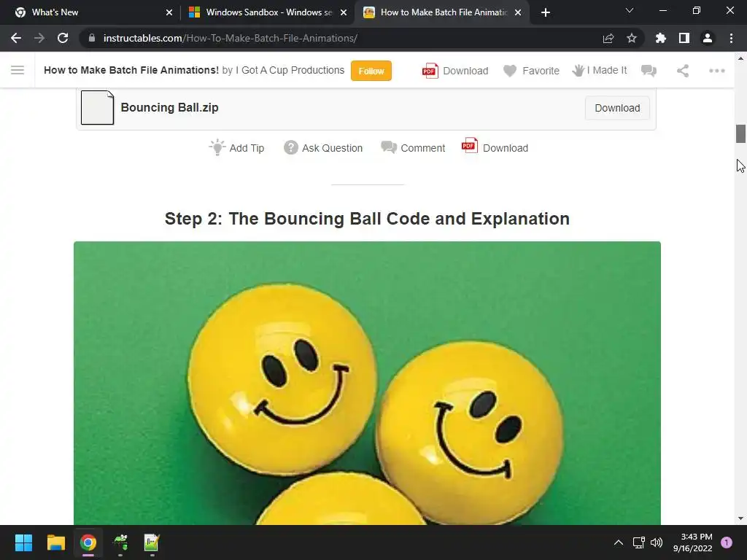Open the Extensions puzzle icon
Viewport: 747px width, 560px height.
click(x=661, y=38)
